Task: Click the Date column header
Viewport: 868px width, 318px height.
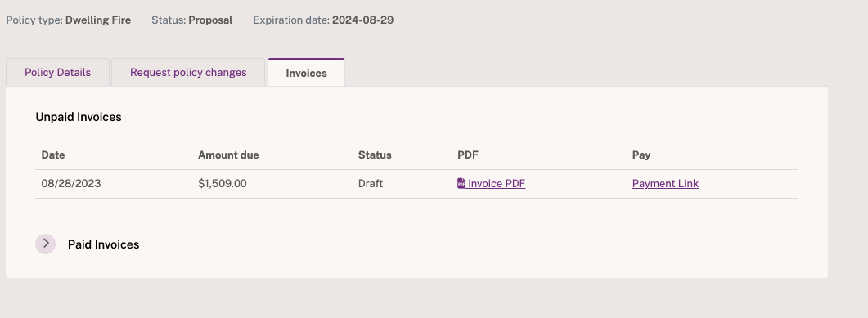Action: (x=53, y=155)
